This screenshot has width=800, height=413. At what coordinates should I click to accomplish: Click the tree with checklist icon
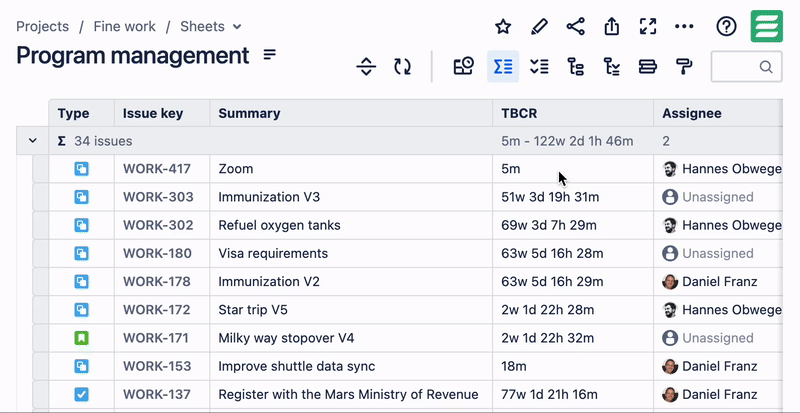coord(611,66)
